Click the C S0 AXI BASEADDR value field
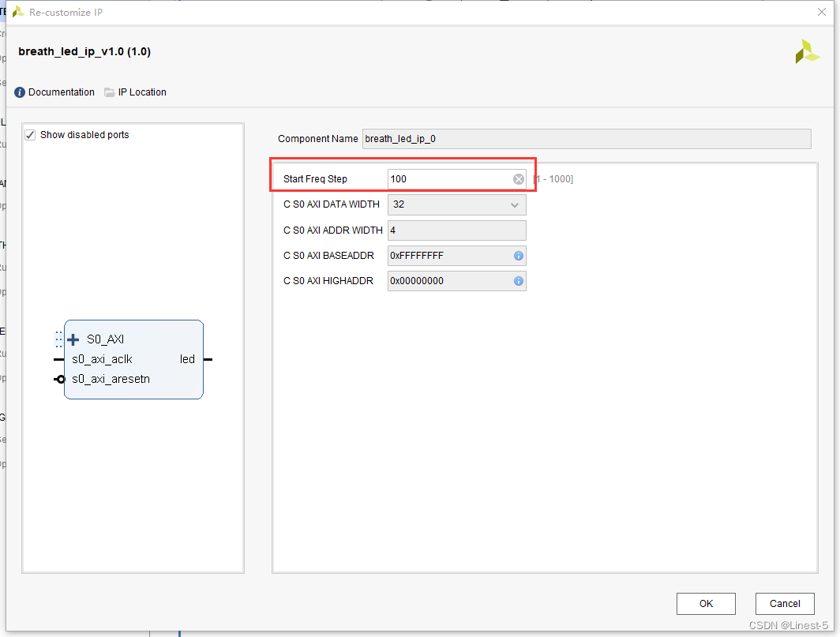The width and height of the screenshot is (840, 637). [x=448, y=256]
